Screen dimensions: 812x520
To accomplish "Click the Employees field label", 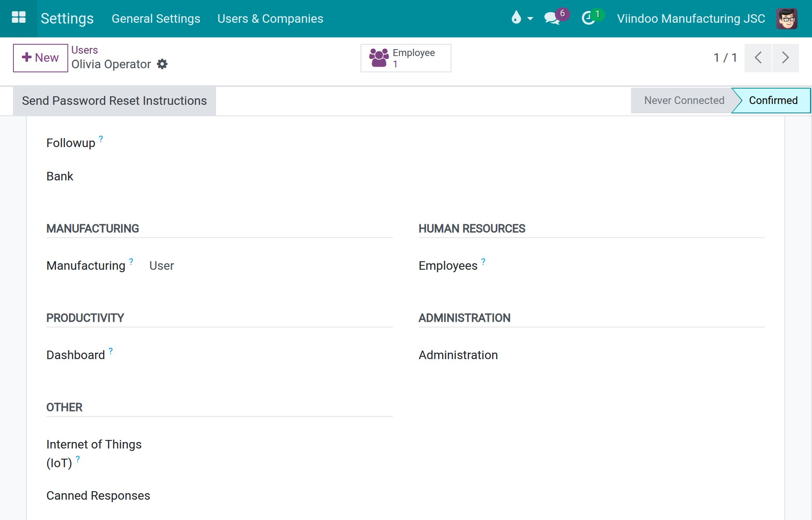I will 448,266.
